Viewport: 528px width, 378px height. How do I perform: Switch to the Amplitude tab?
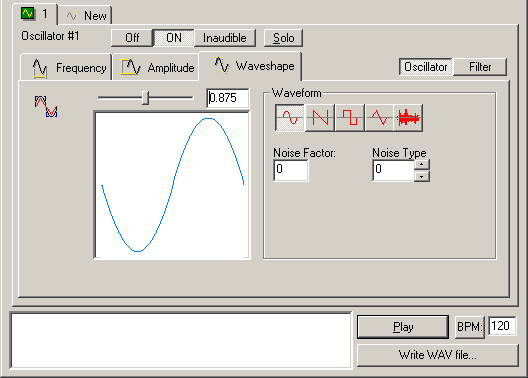click(x=156, y=67)
